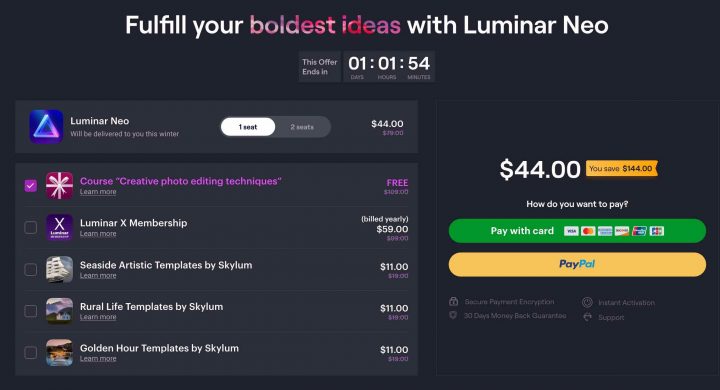The width and height of the screenshot is (720, 390).
Task: Open the Seaside Artistic Templates ship thumbnail
Action: tap(59, 269)
